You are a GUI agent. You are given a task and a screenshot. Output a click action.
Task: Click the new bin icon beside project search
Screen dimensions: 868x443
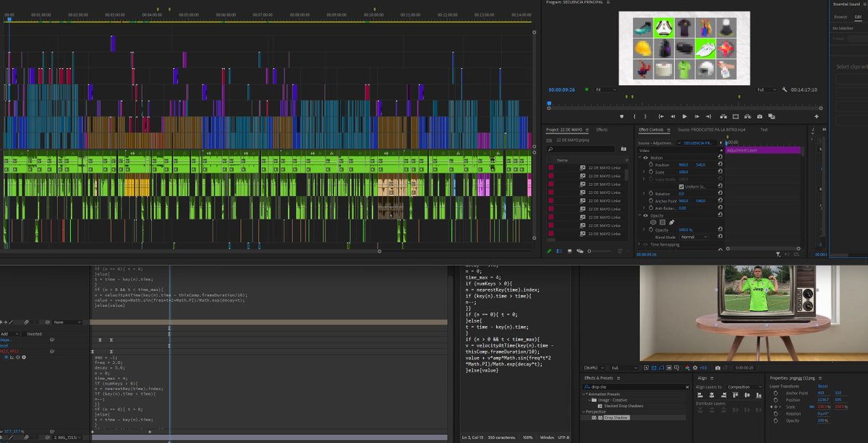[624, 148]
